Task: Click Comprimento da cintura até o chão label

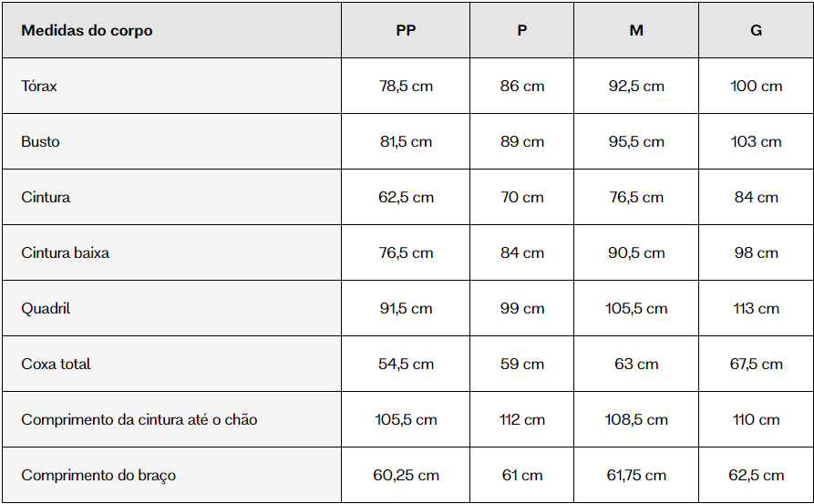Action: [x=139, y=419]
